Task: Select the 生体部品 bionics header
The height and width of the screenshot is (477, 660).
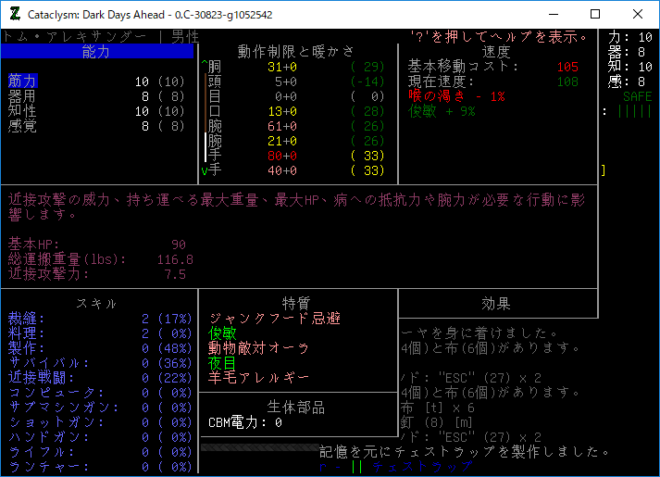Action: tap(298, 408)
